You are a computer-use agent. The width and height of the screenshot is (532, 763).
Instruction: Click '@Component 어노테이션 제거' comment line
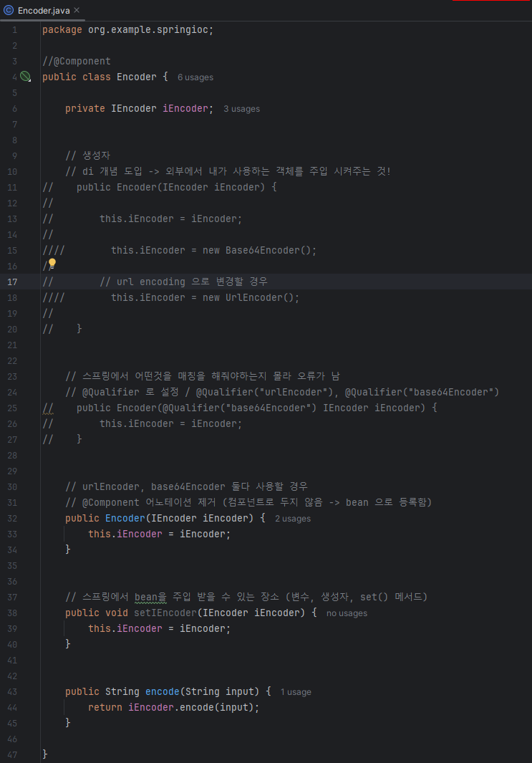(x=248, y=502)
